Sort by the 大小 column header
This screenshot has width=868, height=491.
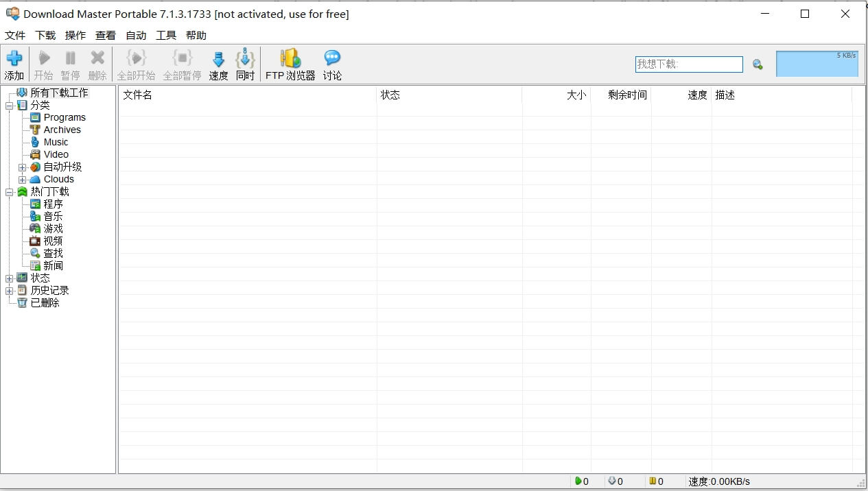(x=556, y=95)
